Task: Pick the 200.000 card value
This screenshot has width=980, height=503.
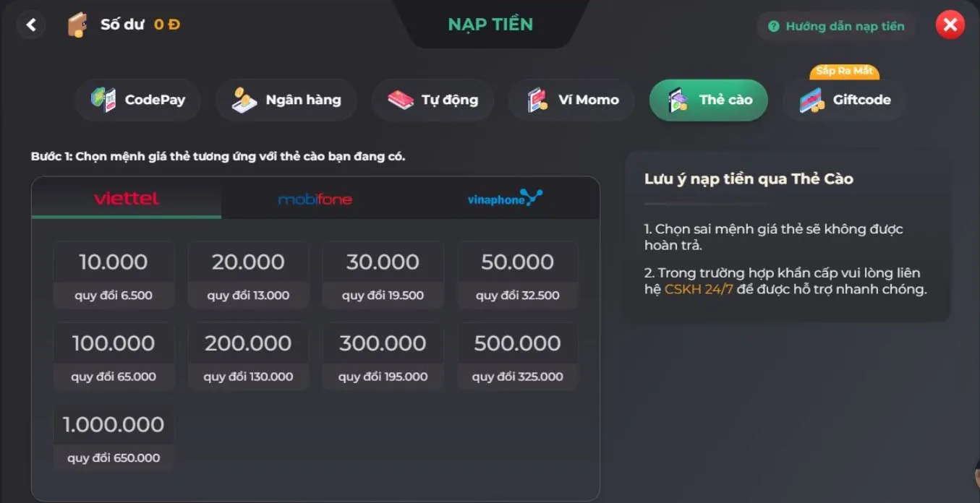Action: coord(248,356)
